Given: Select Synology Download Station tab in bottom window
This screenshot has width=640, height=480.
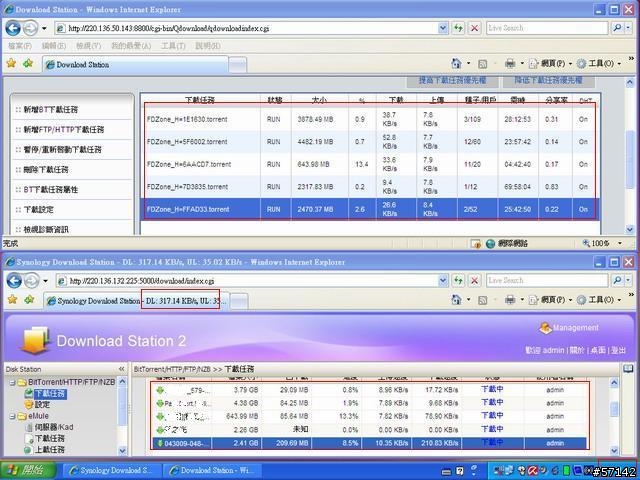Looking at the screenshot, I should point(136,301).
